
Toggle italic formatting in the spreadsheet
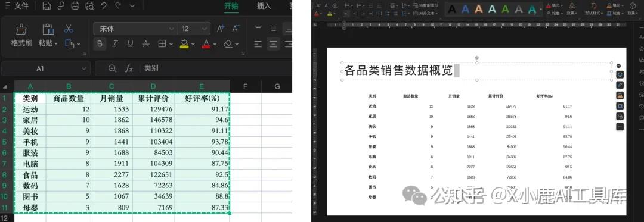pyautogui.click(x=115, y=44)
